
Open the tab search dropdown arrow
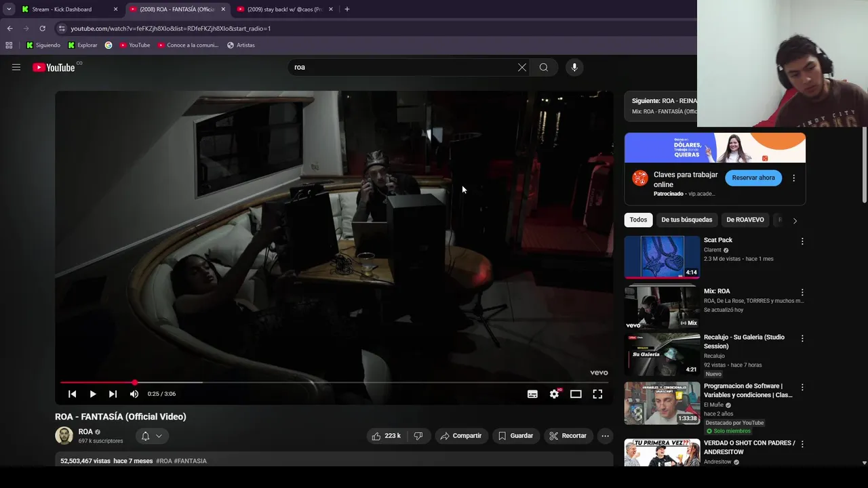coord(9,9)
